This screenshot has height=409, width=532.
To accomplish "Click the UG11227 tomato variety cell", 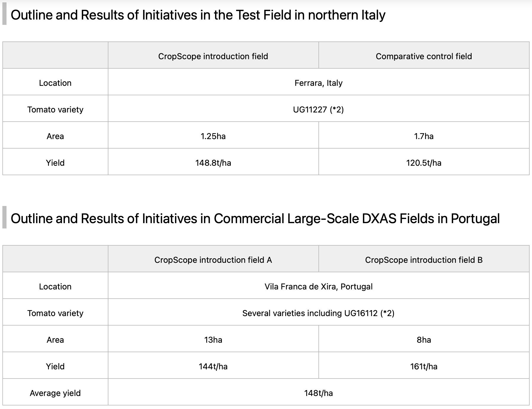I will point(319,109).
